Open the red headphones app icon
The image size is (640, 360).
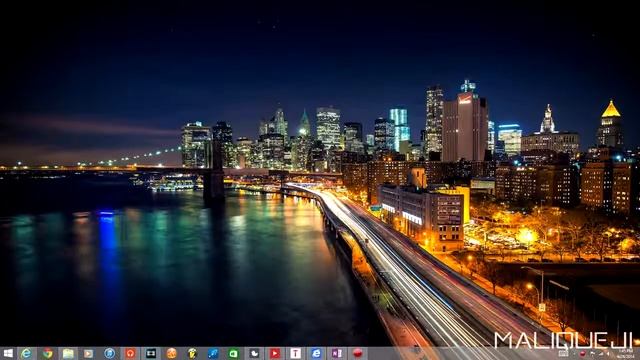pyautogui.click(x=130, y=353)
